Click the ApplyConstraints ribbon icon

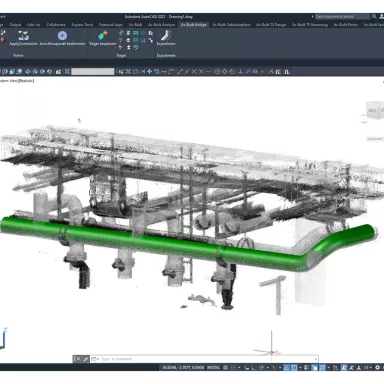coord(23,35)
